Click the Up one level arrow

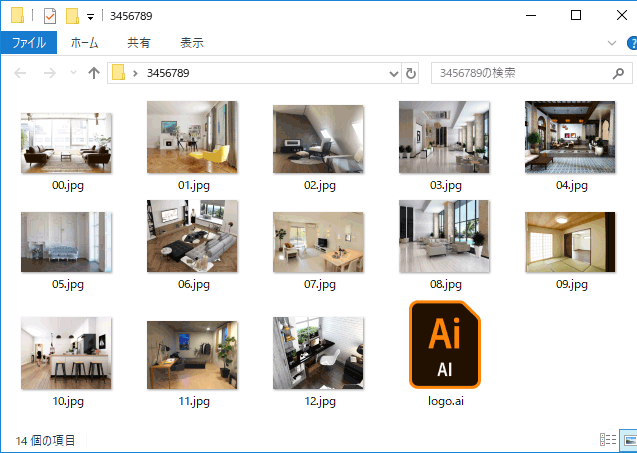[x=94, y=74]
